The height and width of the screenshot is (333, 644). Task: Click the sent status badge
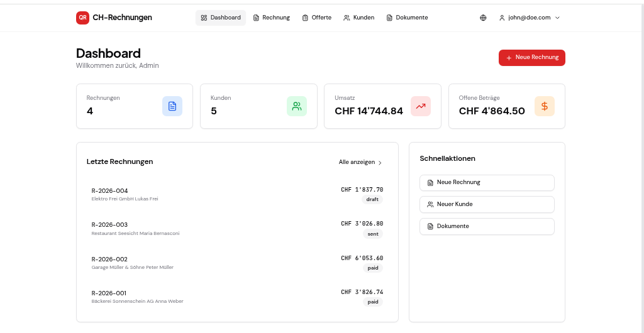pyautogui.click(x=373, y=234)
